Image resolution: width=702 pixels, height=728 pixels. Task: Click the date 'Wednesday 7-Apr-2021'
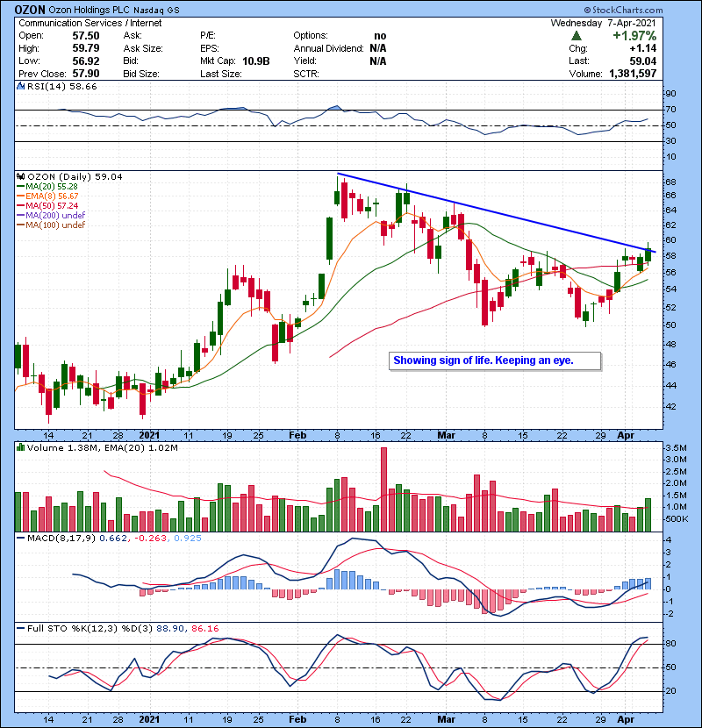[604, 23]
